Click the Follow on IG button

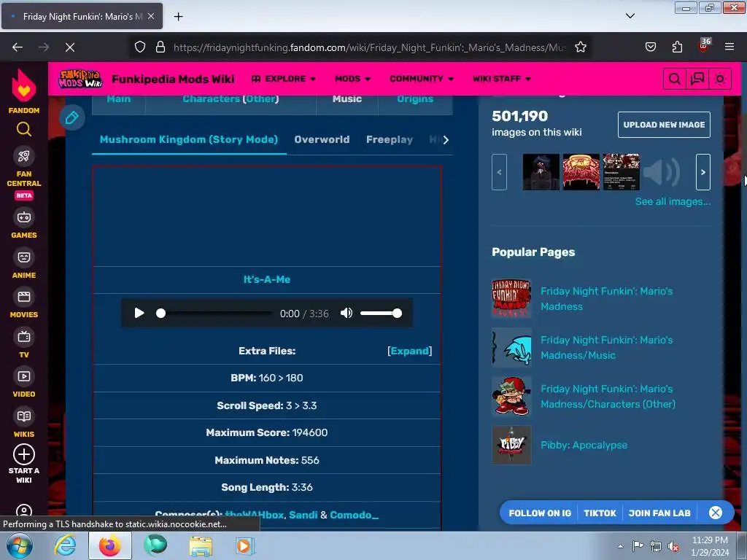pyautogui.click(x=540, y=513)
